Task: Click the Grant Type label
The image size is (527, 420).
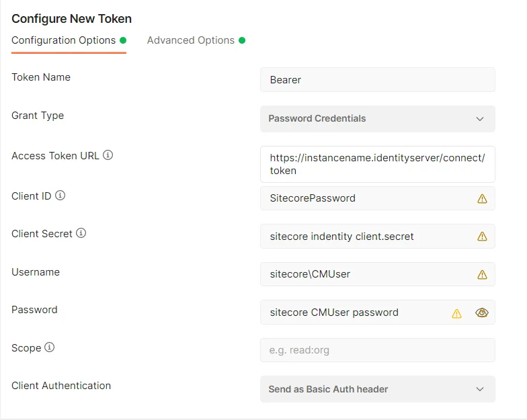Action: (38, 116)
